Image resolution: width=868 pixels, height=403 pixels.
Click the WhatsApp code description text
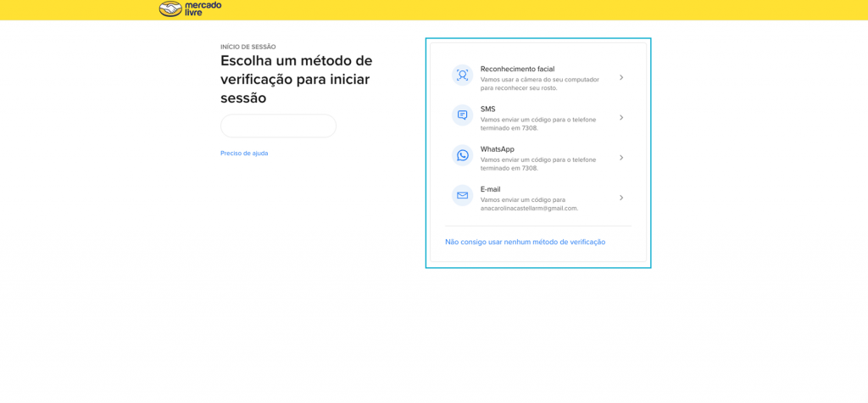(x=538, y=164)
